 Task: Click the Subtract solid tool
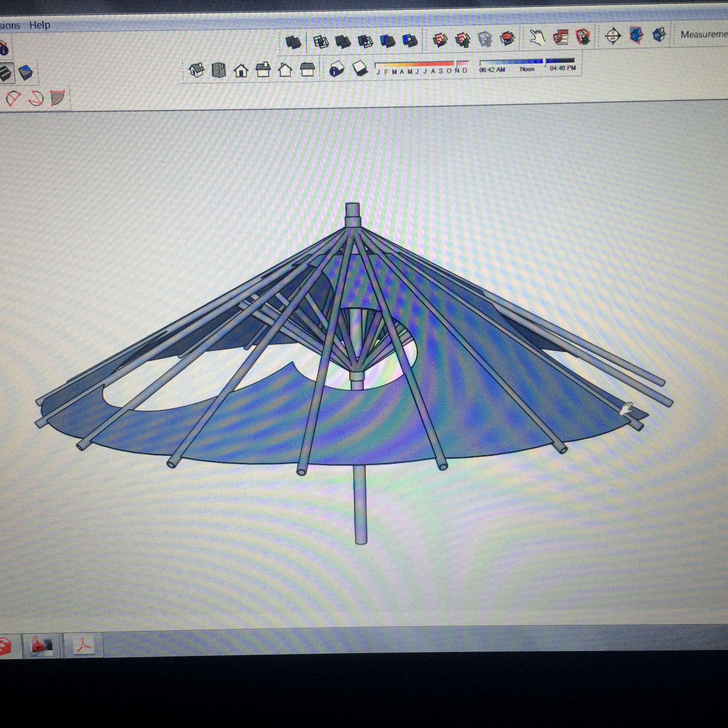365,41
